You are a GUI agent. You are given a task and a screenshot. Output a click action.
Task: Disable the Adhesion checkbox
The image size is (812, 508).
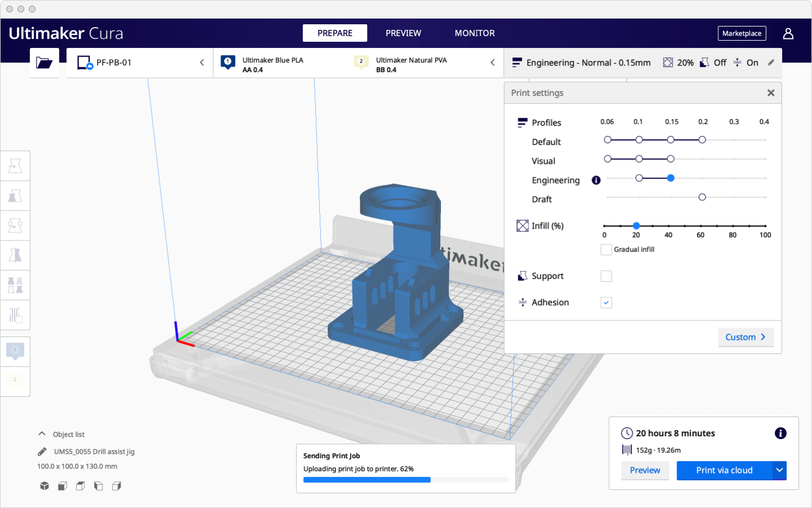tap(606, 303)
